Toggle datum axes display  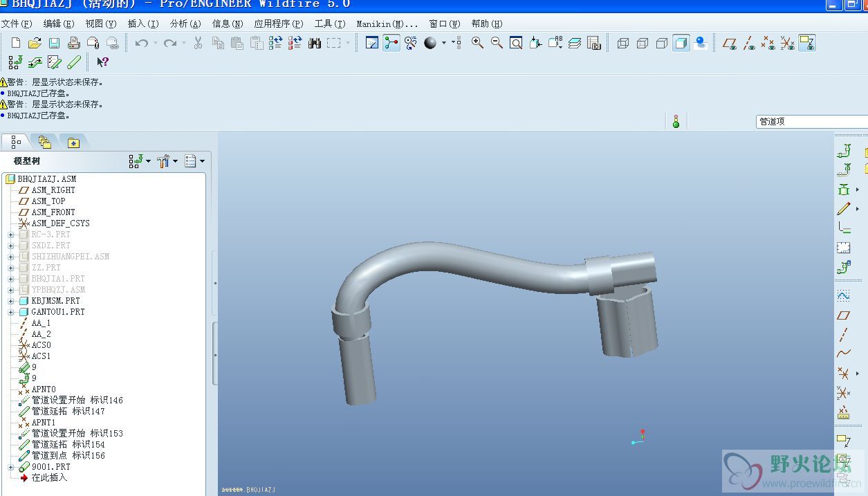[x=749, y=43]
